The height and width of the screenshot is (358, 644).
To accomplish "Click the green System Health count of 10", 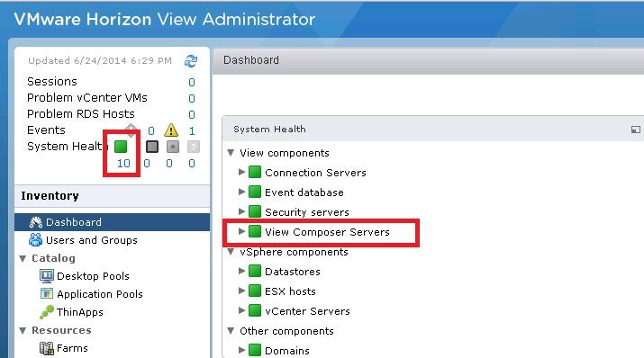I will (123, 163).
